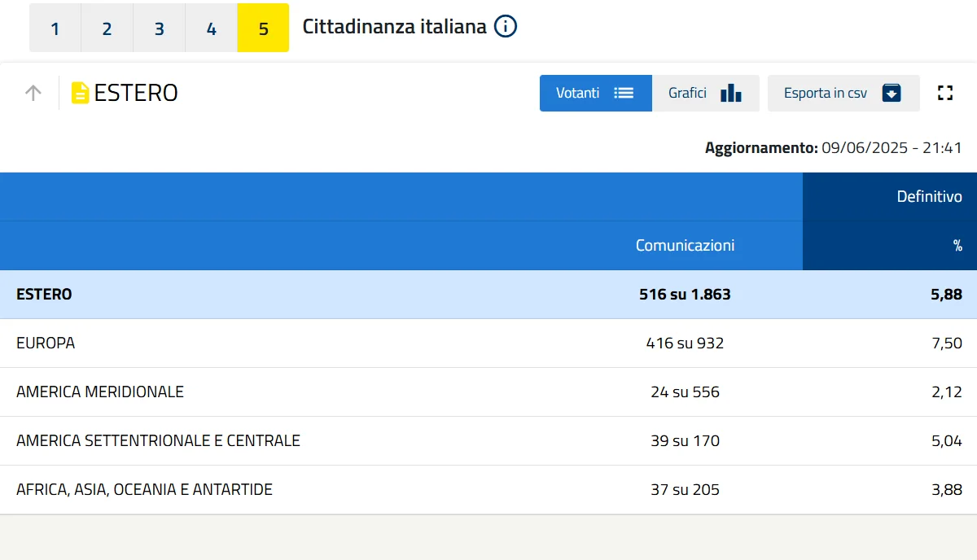Viewport: 977px width, 560px height.
Task: Click the ESTERO summary row
Action: pyautogui.click(x=44, y=295)
